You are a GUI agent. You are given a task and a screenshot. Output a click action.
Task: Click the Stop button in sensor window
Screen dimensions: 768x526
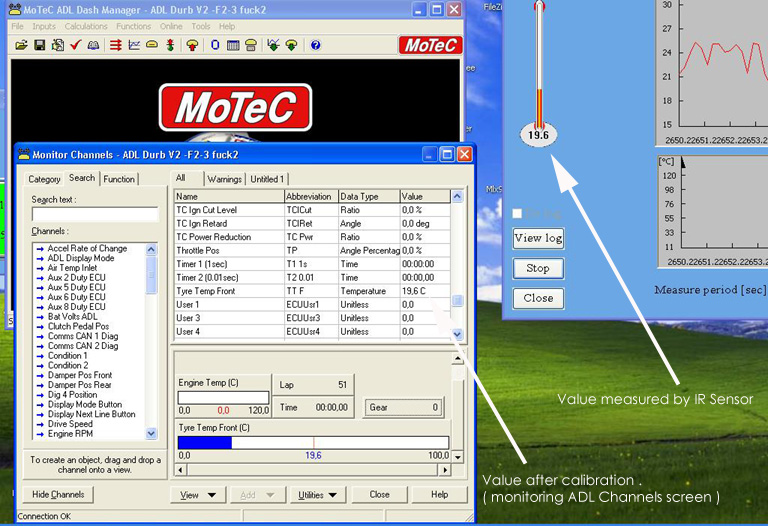tap(538, 268)
